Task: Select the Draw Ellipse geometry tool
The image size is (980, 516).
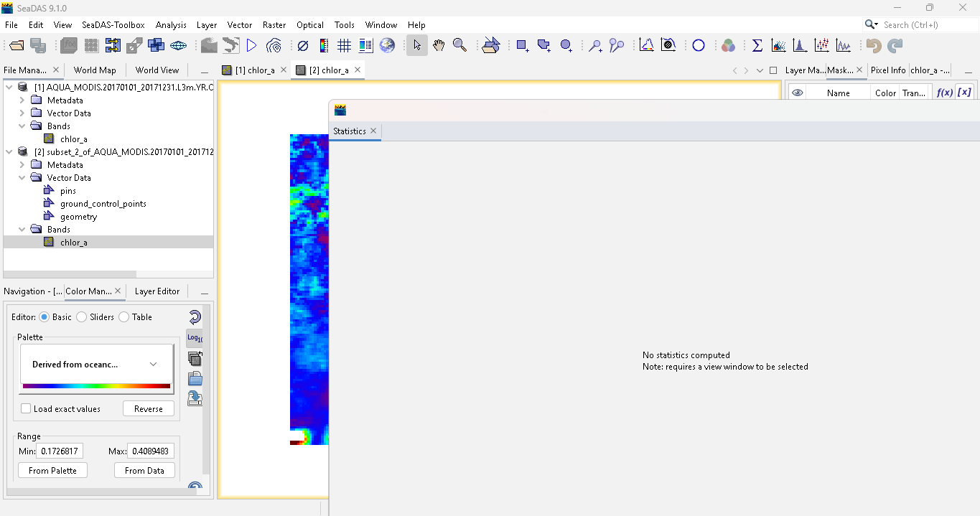Action: click(566, 46)
